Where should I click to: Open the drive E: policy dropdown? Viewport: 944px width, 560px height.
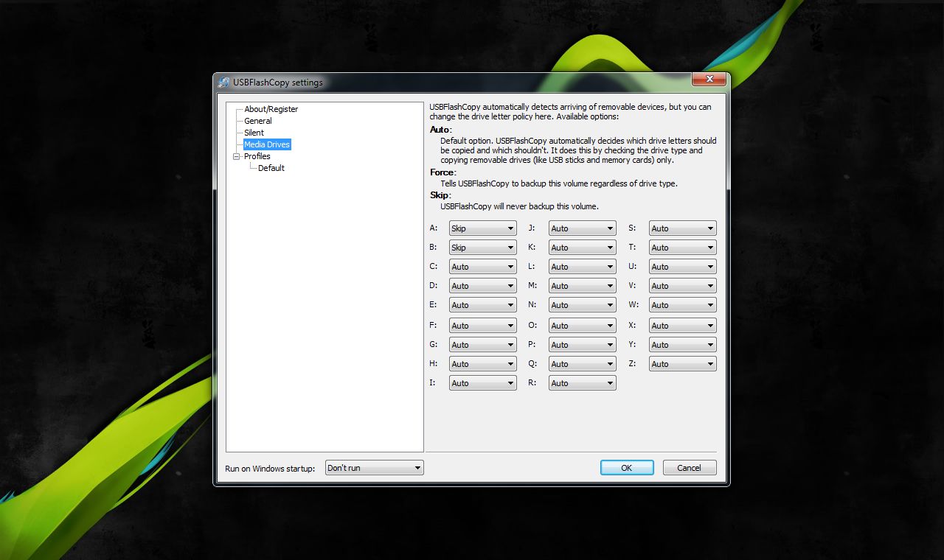tap(482, 305)
